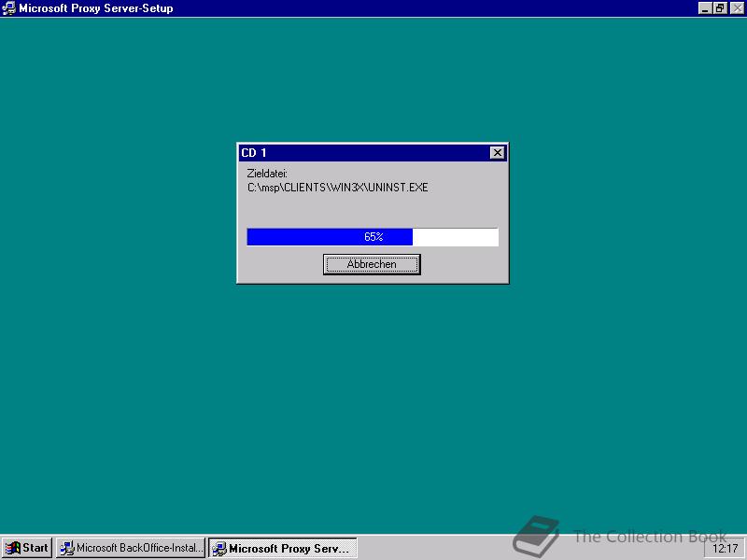Image resolution: width=747 pixels, height=560 pixels.
Task: Click the CD 1 dialog title bar
Action: pos(373,153)
